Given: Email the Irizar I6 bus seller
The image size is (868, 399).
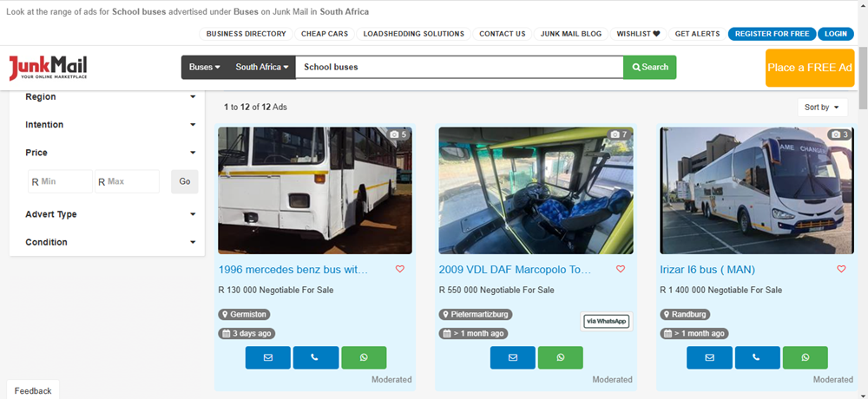Looking at the screenshot, I should pyautogui.click(x=709, y=357).
